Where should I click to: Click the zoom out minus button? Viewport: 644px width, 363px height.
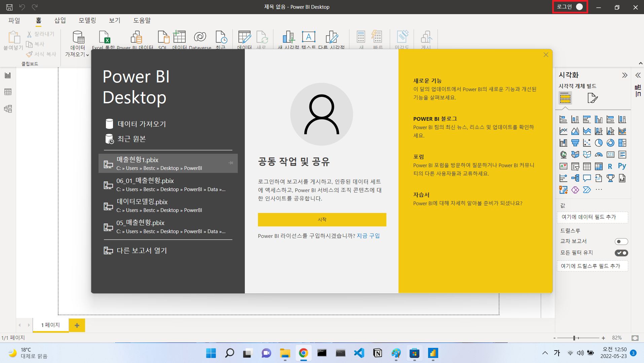click(x=555, y=338)
